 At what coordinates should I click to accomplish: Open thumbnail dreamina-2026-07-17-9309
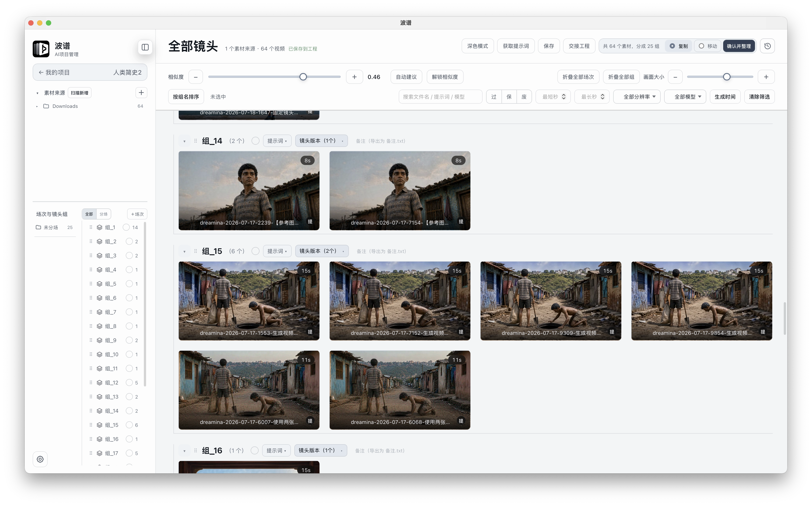[x=551, y=301]
